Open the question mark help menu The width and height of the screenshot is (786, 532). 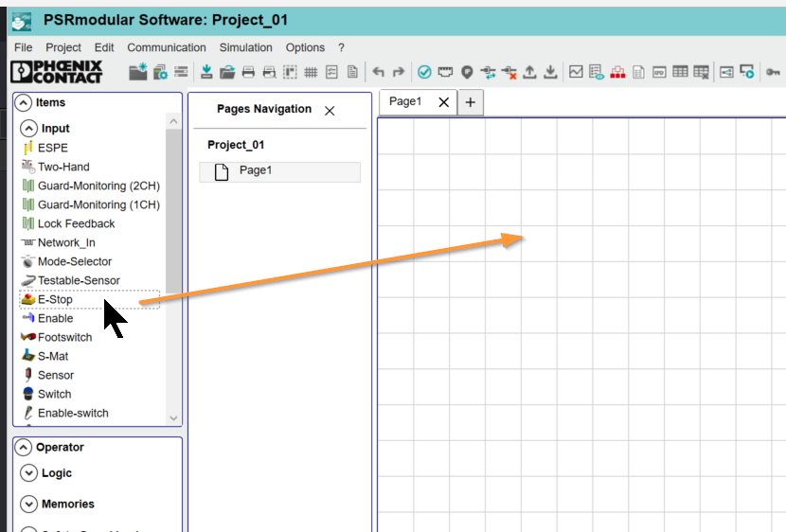[341, 47]
